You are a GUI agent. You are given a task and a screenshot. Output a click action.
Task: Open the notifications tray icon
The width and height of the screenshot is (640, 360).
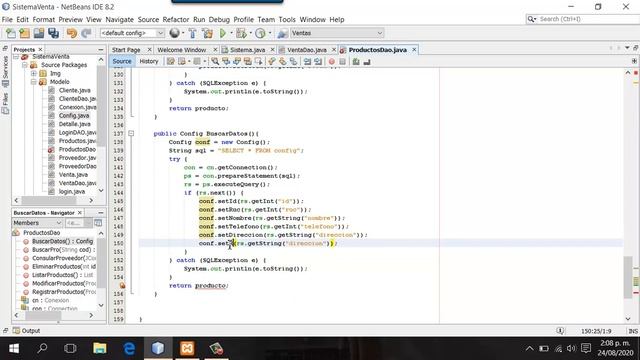(586, 348)
